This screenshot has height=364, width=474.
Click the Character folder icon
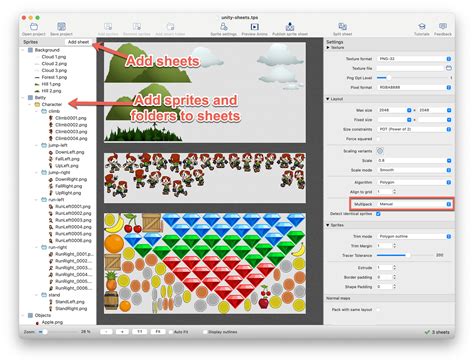(37, 104)
